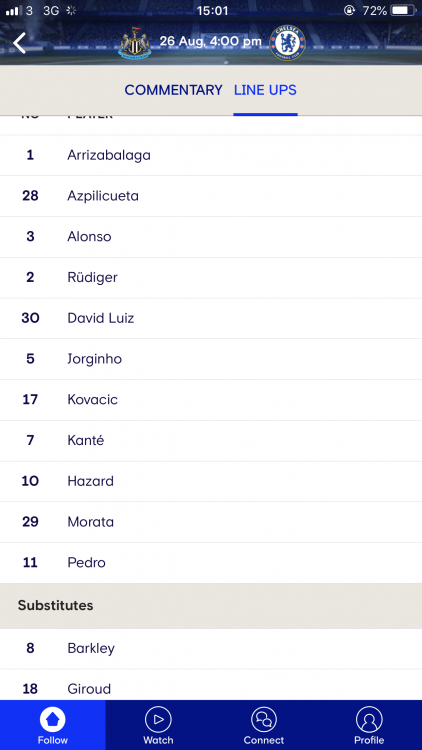Tap the back arrow icon

pos(19,43)
